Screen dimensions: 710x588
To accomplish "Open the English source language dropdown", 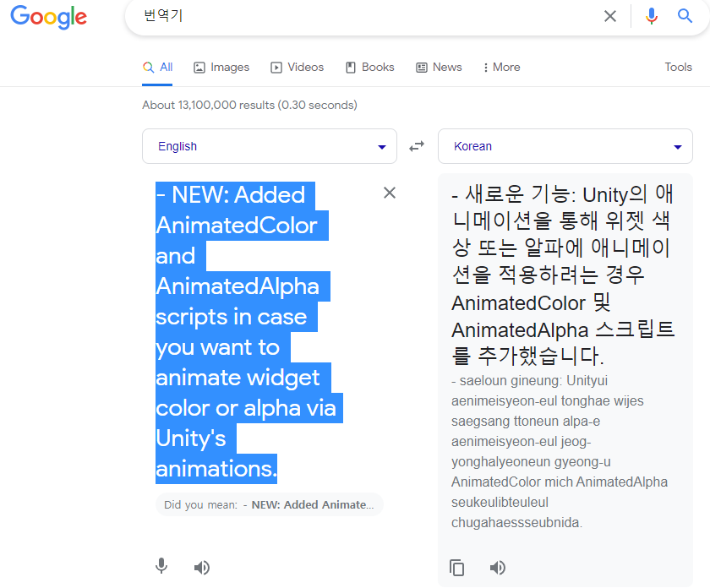I will point(270,146).
